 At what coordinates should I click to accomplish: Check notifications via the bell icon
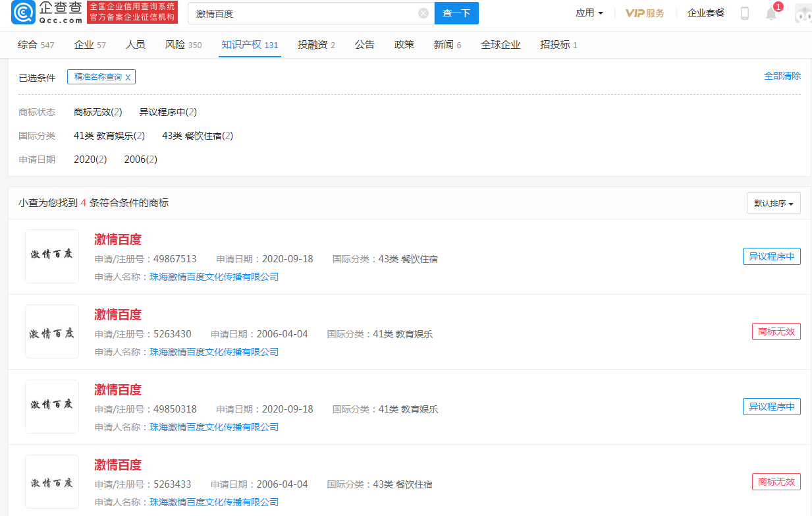(x=771, y=14)
